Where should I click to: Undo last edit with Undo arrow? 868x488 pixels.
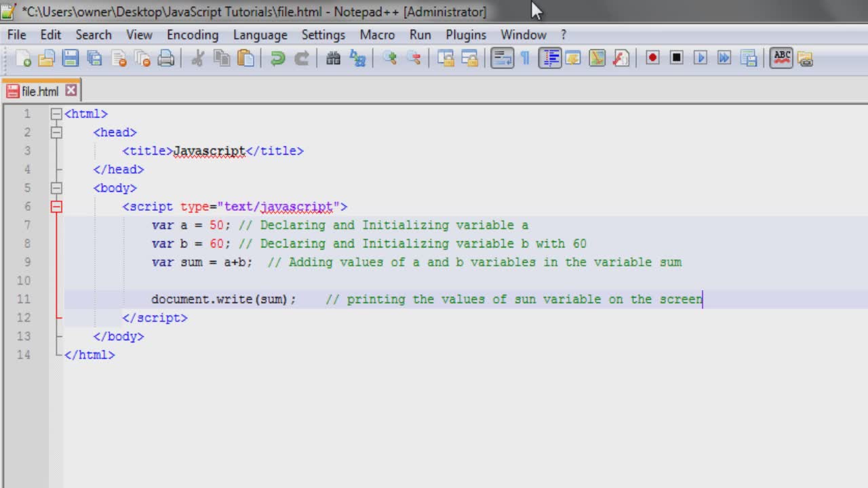coord(277,58)
